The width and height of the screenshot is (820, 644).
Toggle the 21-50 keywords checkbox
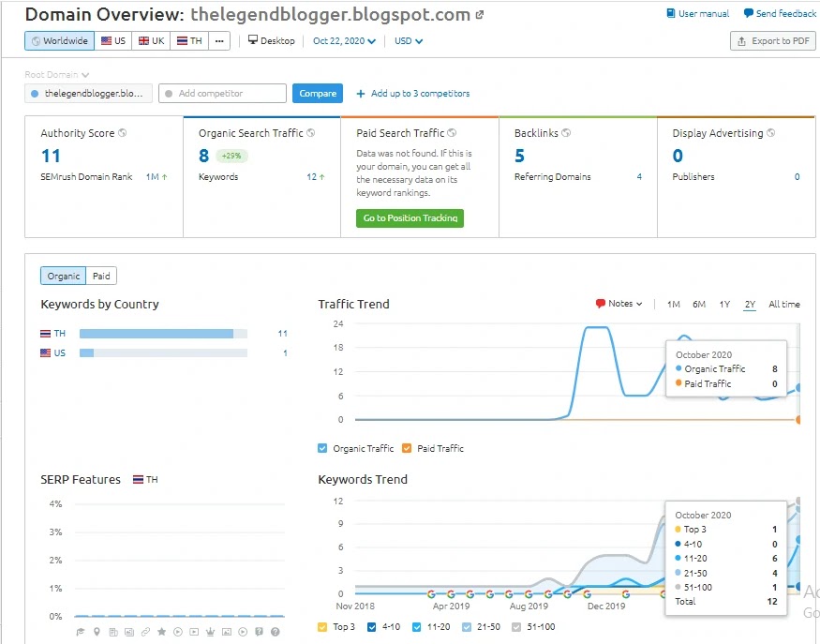click(x=467, y=627)
